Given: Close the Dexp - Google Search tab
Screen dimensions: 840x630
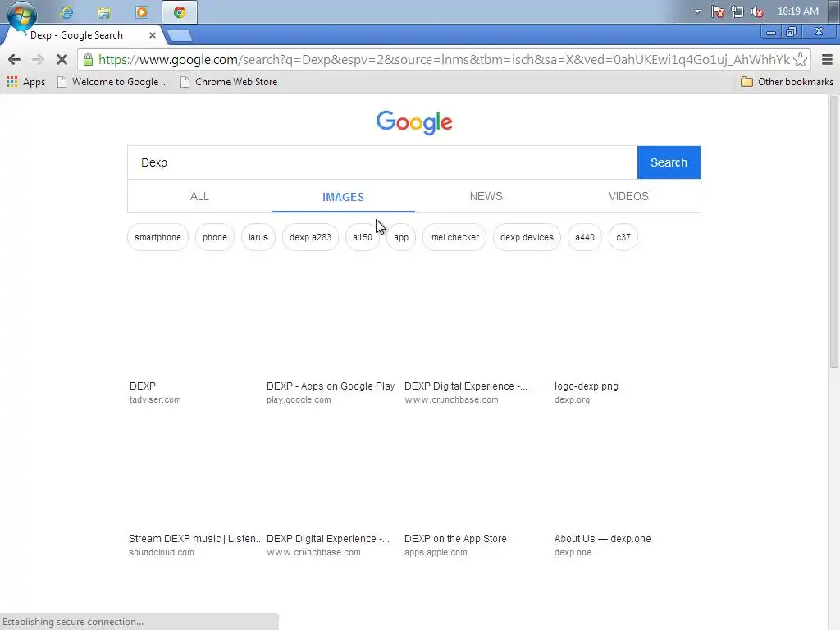Looking at the screenshot, I should pyautogui.click(x=152, y=35).
